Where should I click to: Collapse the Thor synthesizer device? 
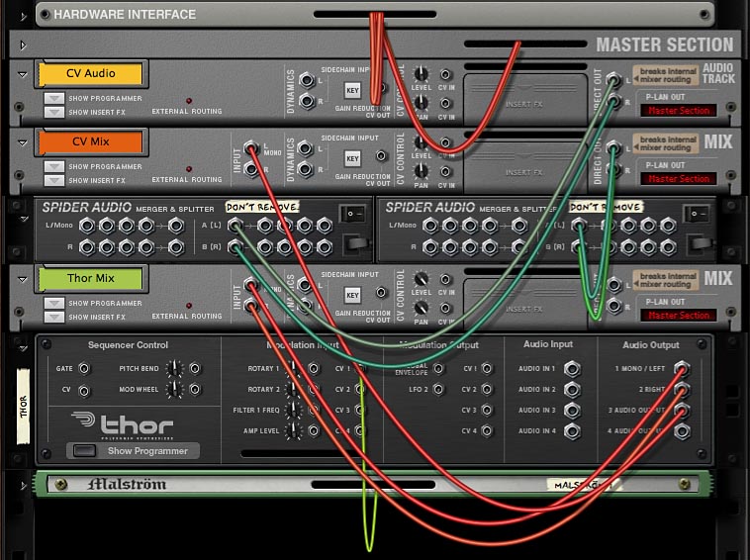24,348
